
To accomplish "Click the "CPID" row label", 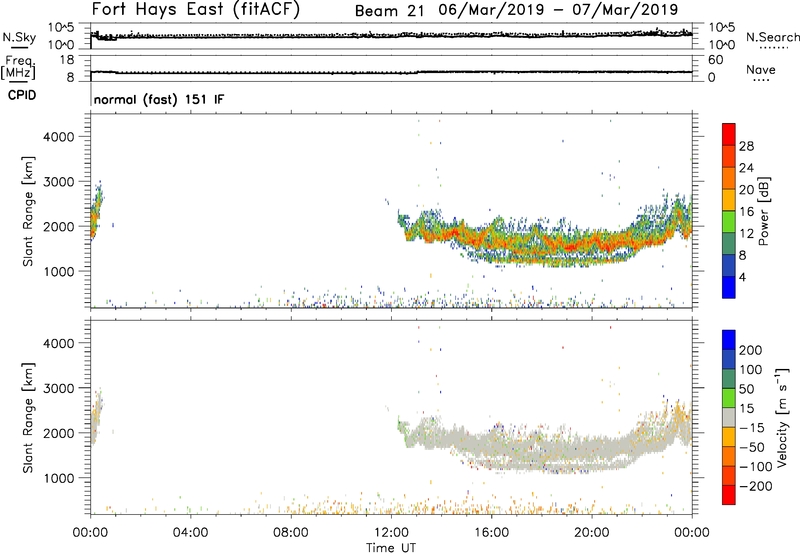I will click(x=22, y=95).
